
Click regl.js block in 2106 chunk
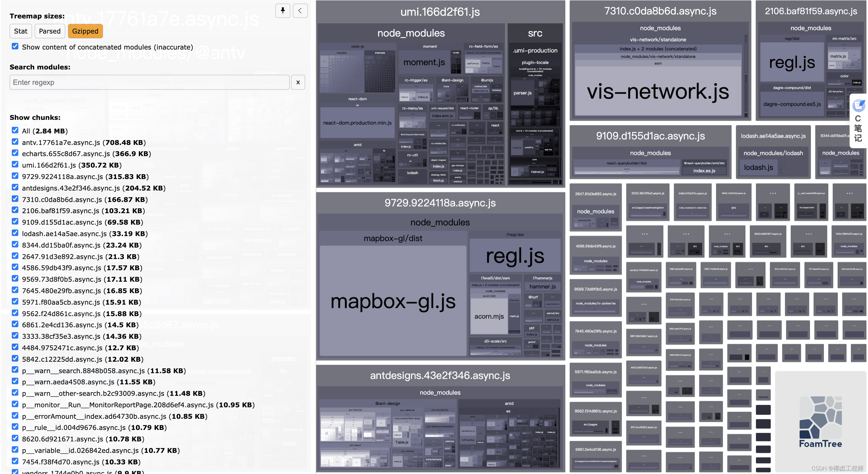pos(792,62)
